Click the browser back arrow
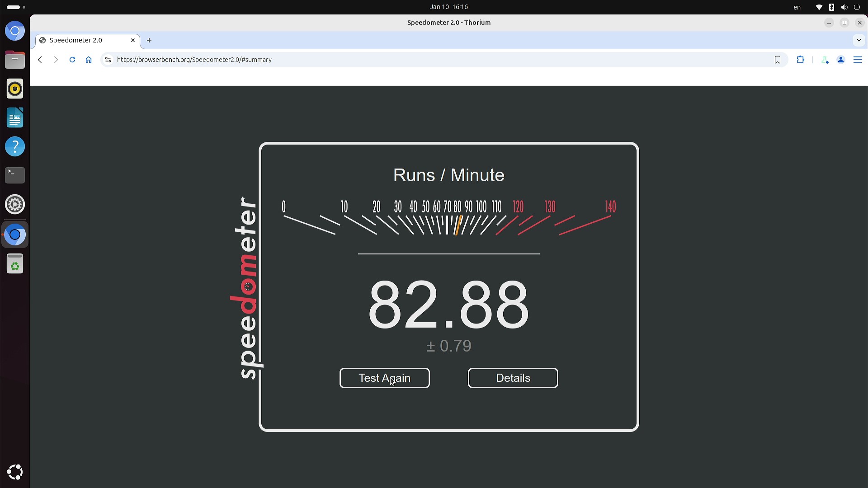Screen dimensions: 868x488 click(x=40, y=60)
